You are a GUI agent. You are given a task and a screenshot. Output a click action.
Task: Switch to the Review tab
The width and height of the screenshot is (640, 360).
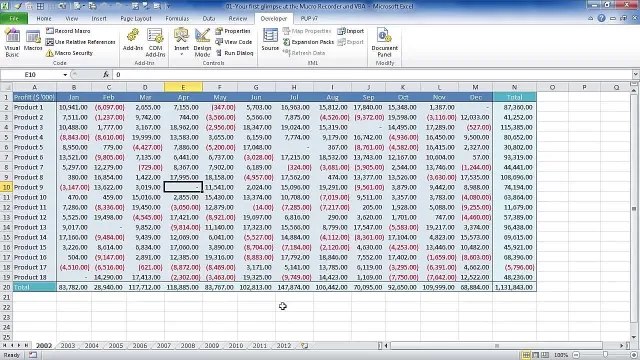coord(238,18)
